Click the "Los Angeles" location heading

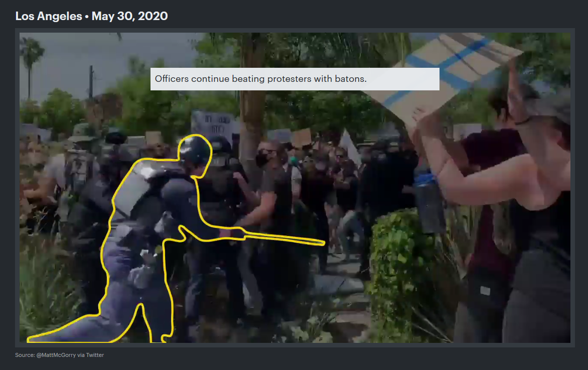(x=48, y=16)
